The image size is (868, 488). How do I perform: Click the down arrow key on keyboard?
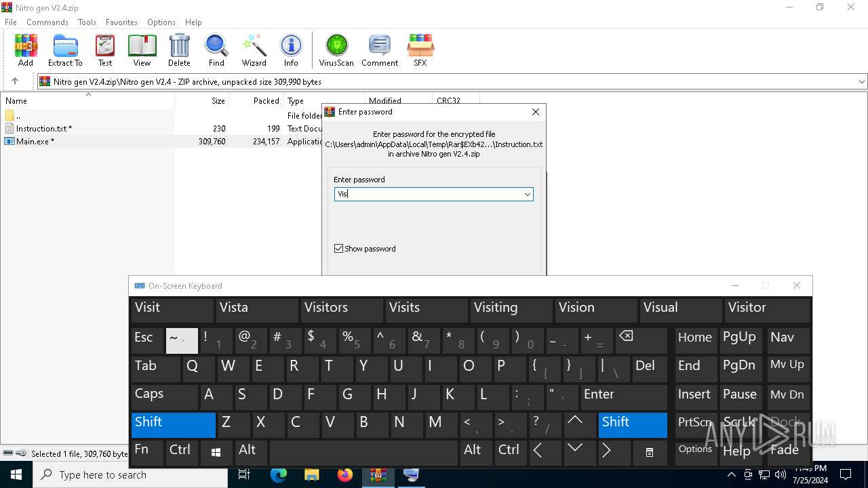coord(579,452)
